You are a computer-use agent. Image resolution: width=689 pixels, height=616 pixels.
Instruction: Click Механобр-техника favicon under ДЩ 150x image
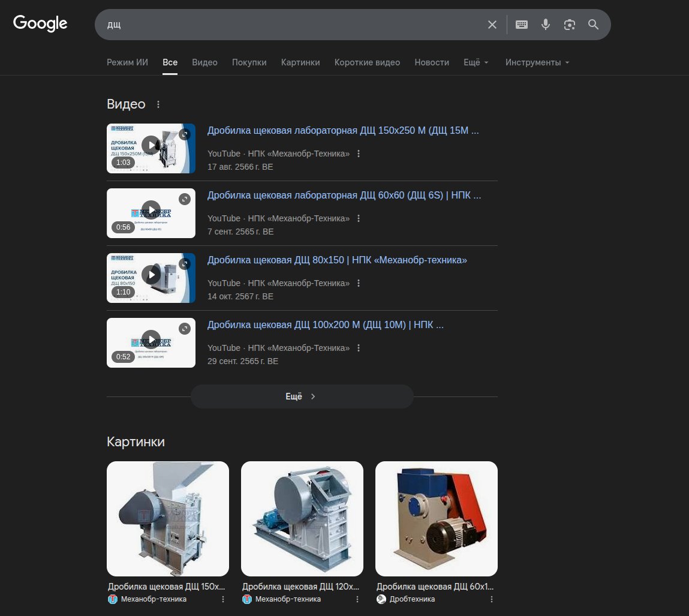click(113, 599)
